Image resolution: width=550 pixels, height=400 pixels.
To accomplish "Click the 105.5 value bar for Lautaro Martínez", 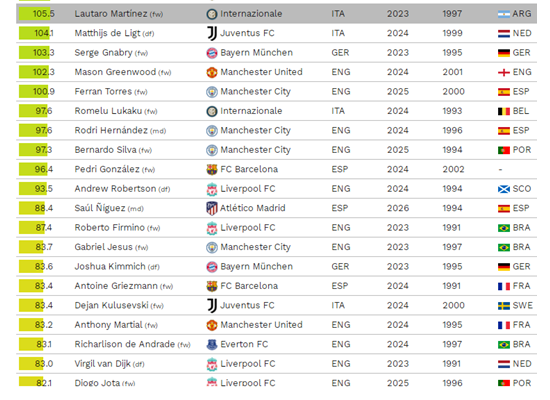I will point(34,14).
